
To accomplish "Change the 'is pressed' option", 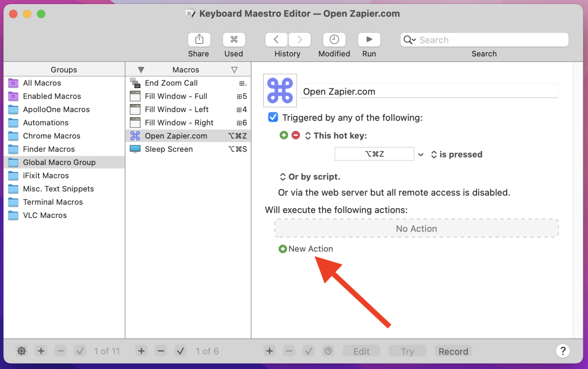I will coord(457,154).
